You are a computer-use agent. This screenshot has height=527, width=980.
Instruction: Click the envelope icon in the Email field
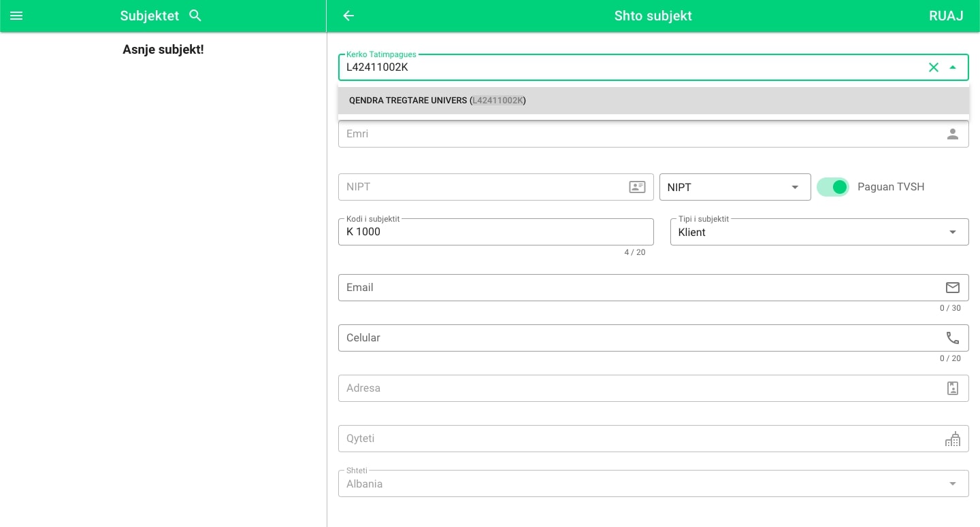click(x=953, y=288)
